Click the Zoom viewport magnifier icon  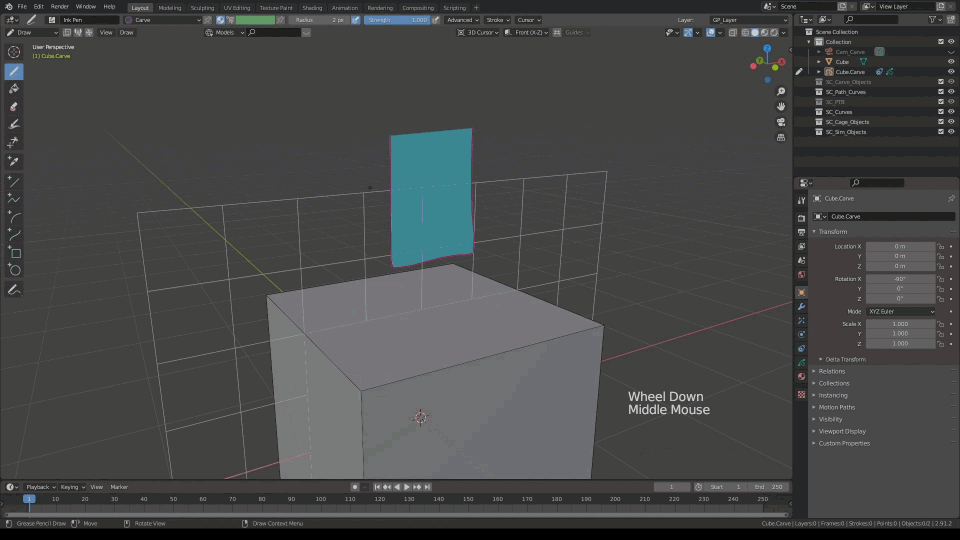(781, 89)
